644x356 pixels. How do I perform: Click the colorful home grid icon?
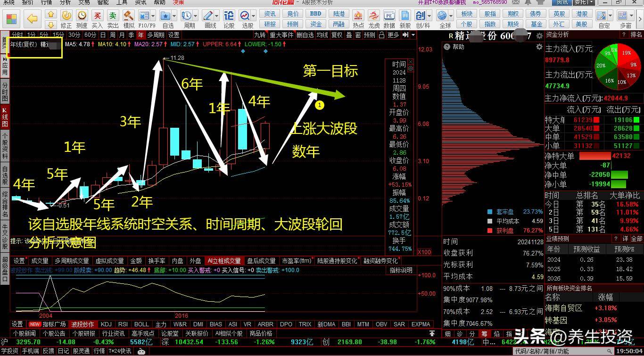point(11,19)
